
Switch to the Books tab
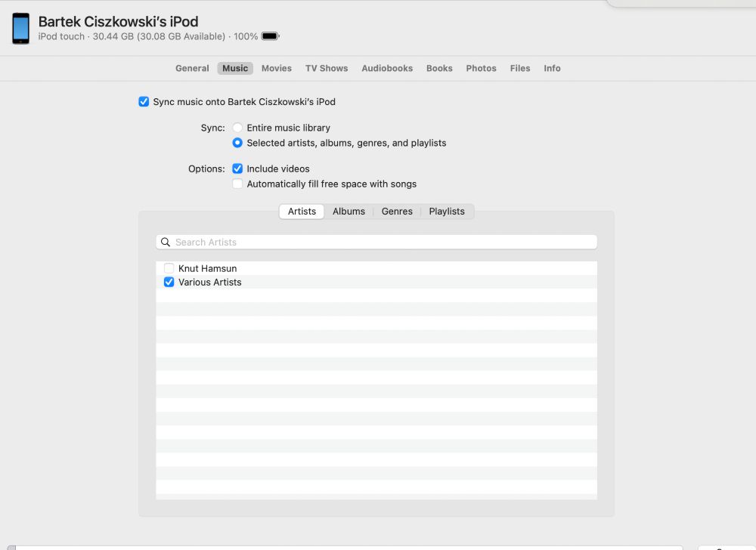point(439,69)
